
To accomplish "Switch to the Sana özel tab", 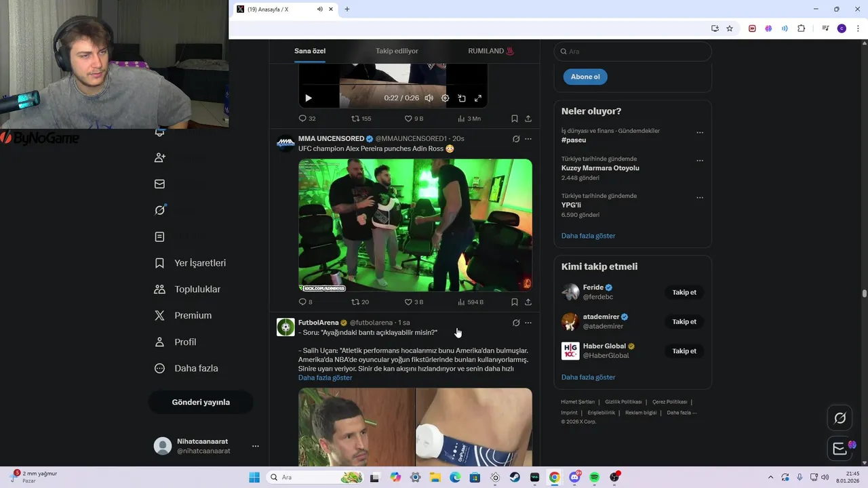I will coord(310,51).
